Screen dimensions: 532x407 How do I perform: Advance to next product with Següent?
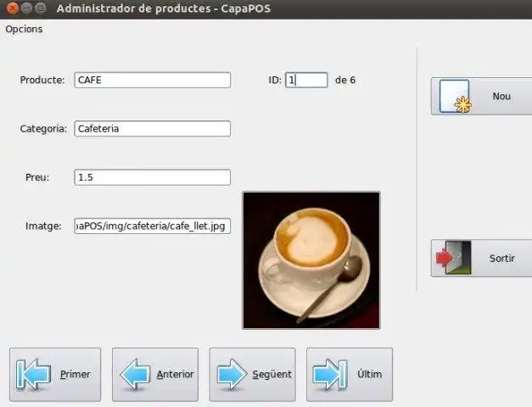coord(253,375)
